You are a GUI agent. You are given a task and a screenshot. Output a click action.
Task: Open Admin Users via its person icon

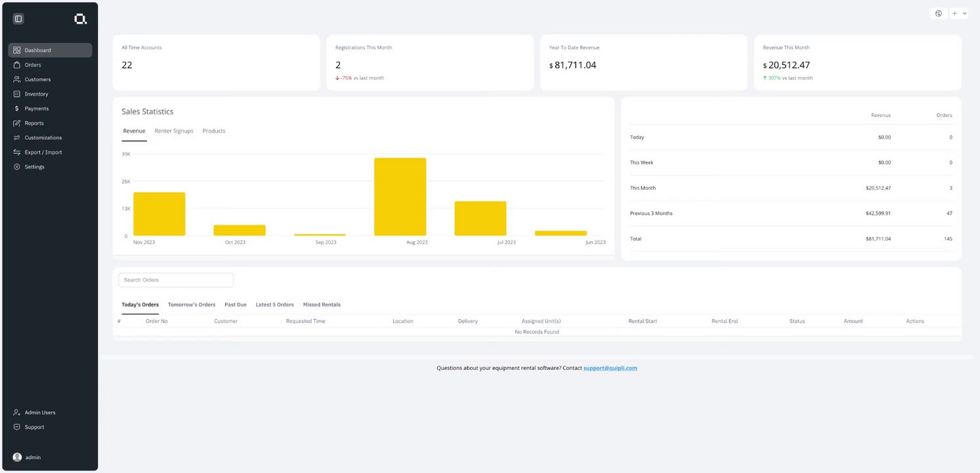pyautogui.click(x=17, y=413)
